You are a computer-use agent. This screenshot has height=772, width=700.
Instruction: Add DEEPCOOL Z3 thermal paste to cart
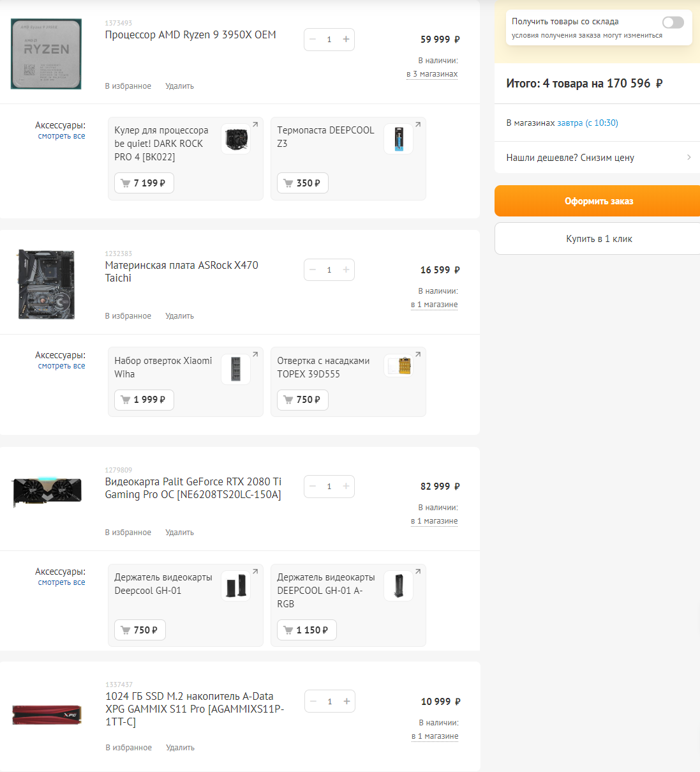(x=302, y=183)
